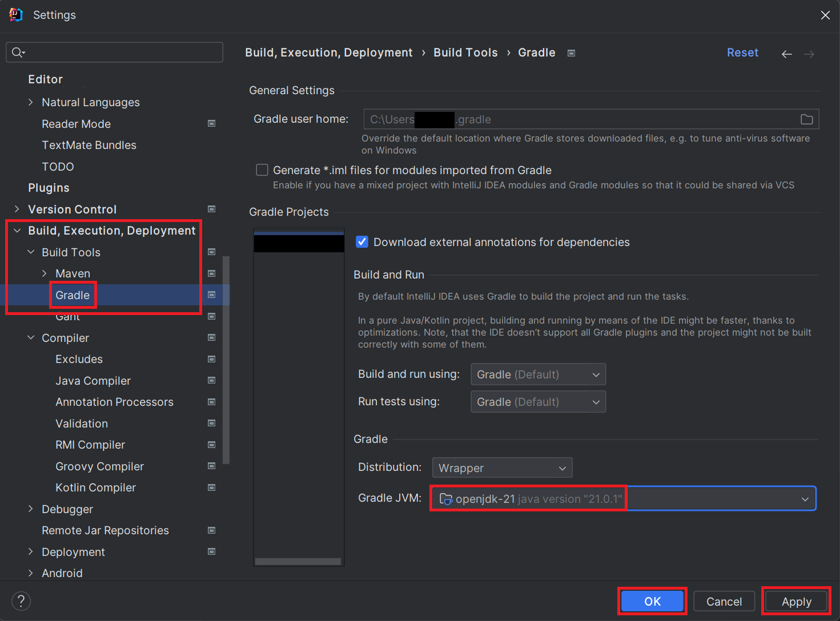Open the Java Compiler settings page
The height and width of the screenshot is (621, 840).
tap(93, 381)
